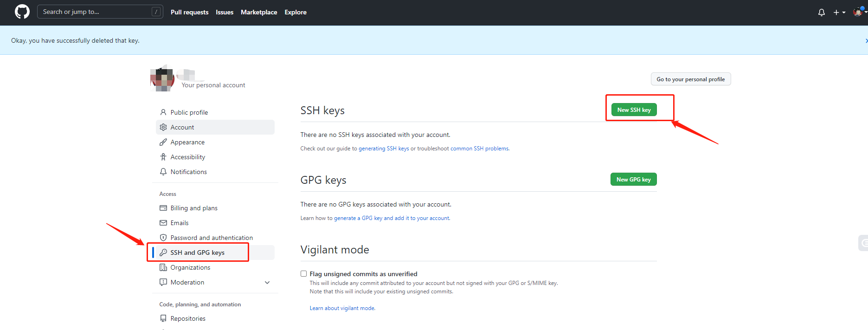Click Go to your personal profile button
The height and width of the screenshot is (330, 868).
click(690, 79)
